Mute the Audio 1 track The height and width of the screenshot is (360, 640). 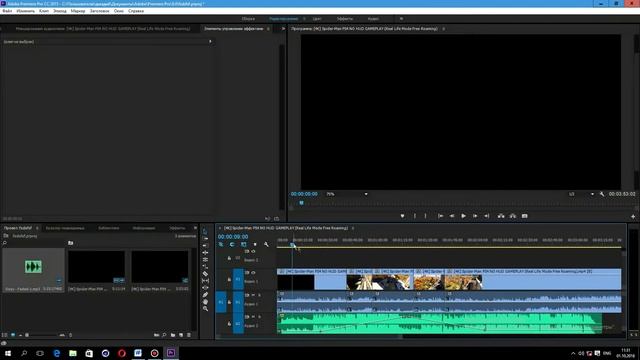(x=253, y=295)
